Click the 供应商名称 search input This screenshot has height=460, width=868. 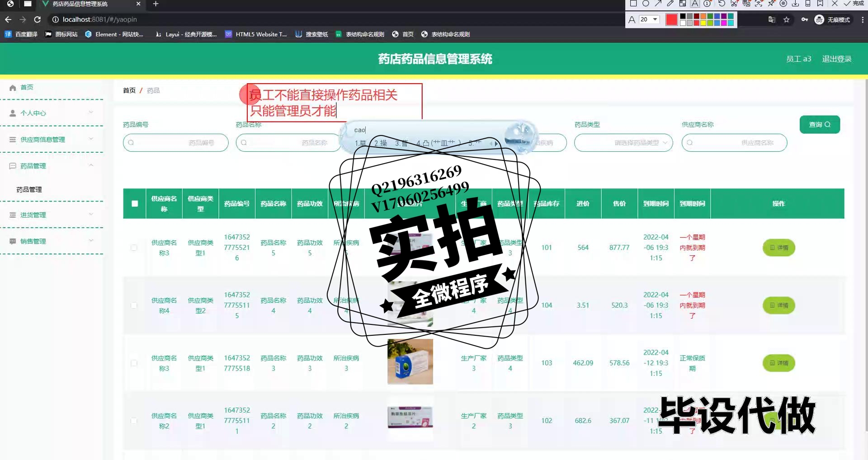click(x=734, y=143)
